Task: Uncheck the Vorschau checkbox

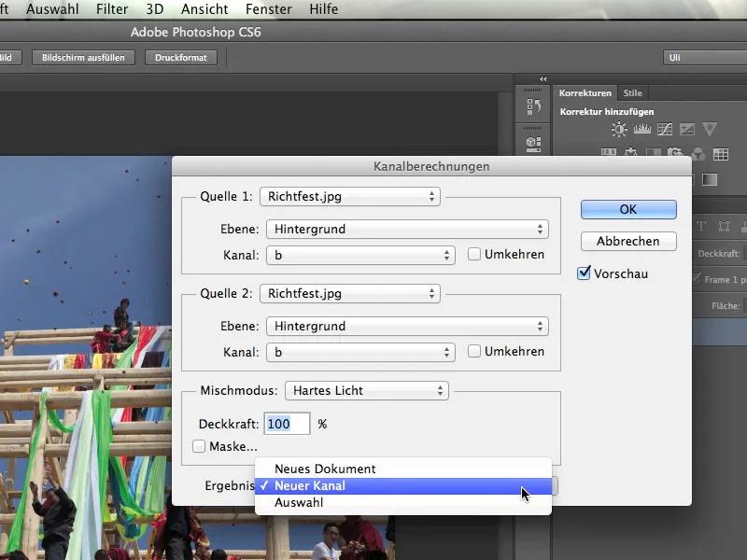Action: tap(584, 273)
